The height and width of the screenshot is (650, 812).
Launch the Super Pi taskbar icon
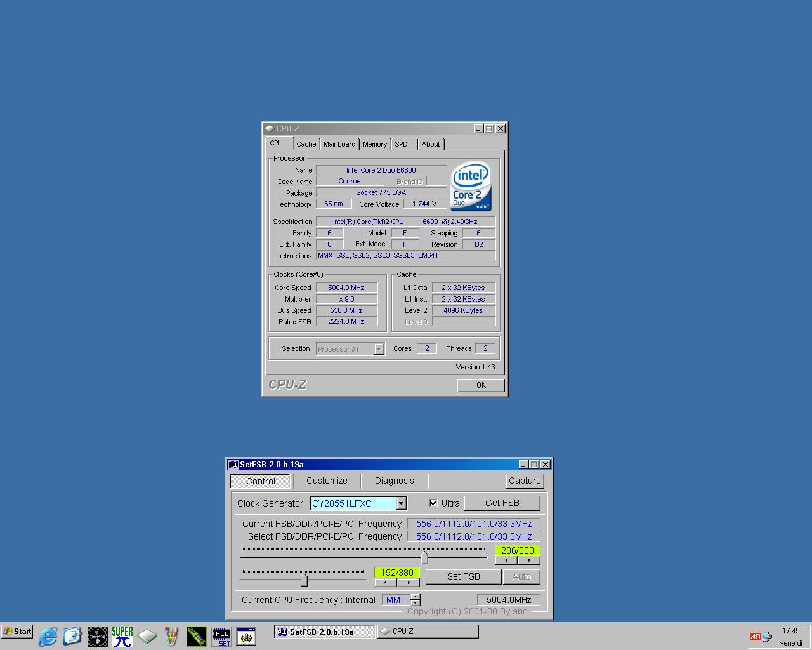(x=122, y=636)
